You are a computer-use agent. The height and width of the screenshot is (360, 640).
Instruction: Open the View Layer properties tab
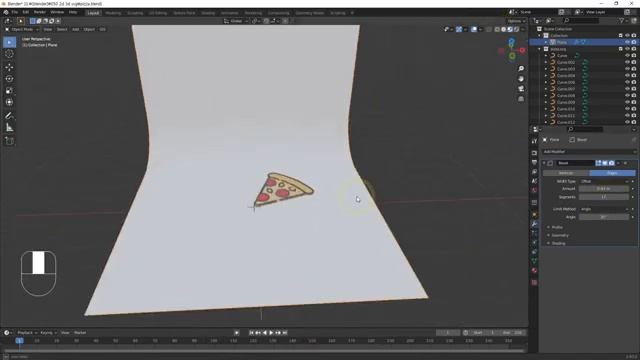click(534, 172)
